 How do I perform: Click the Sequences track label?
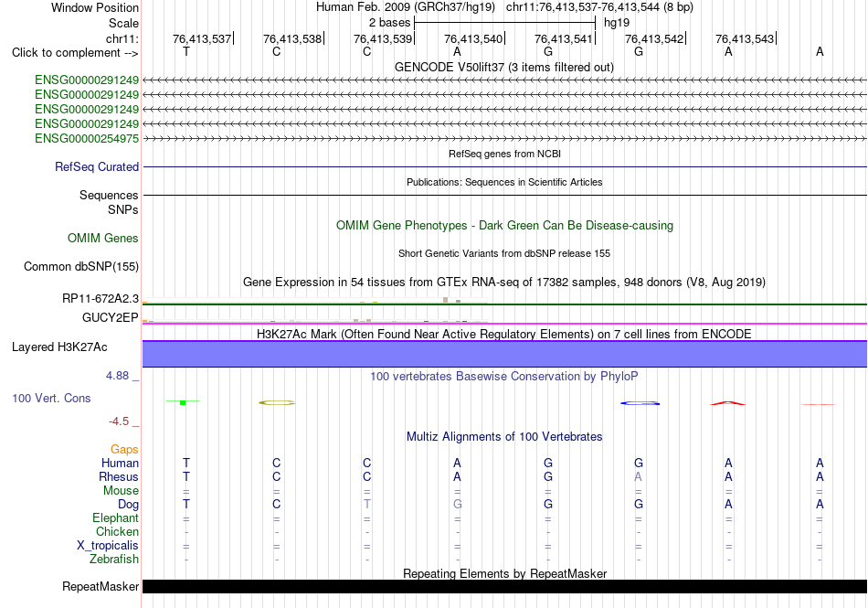coord(109,195)
